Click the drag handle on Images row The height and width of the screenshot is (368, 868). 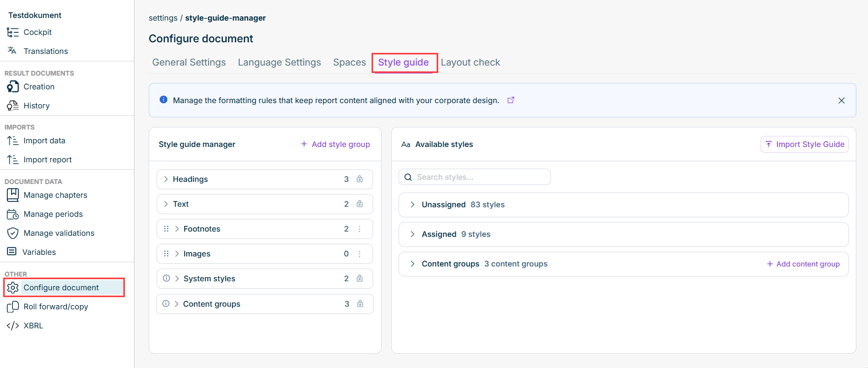(166, 254)
